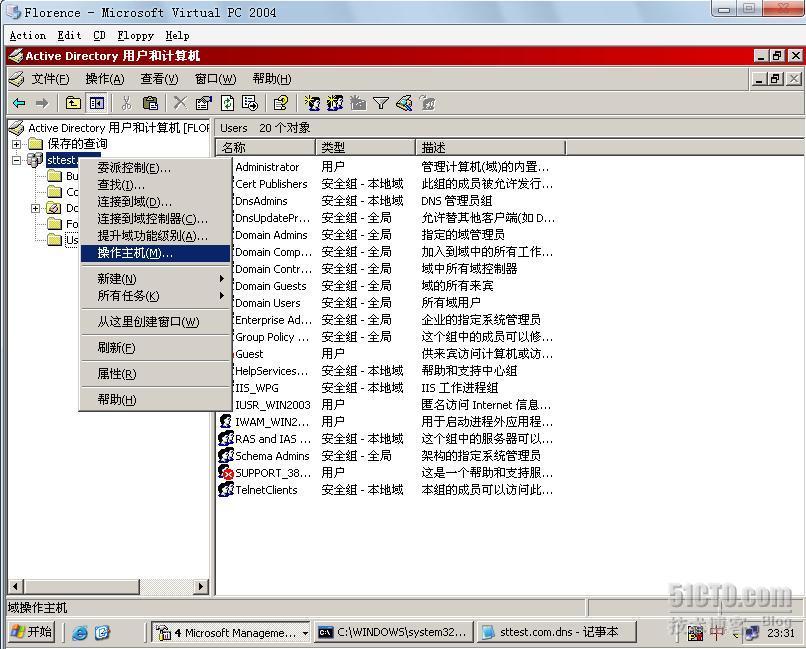Open the 查看(V) menu
The height and width of the screenshot is (649, 806).
159,79
